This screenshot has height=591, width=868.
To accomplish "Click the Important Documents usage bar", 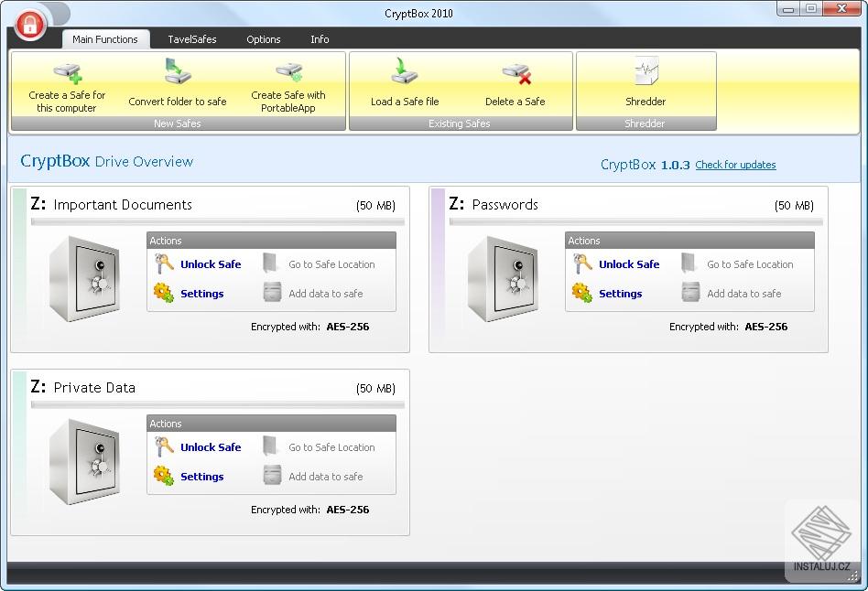I will click(x=218, y=222).
